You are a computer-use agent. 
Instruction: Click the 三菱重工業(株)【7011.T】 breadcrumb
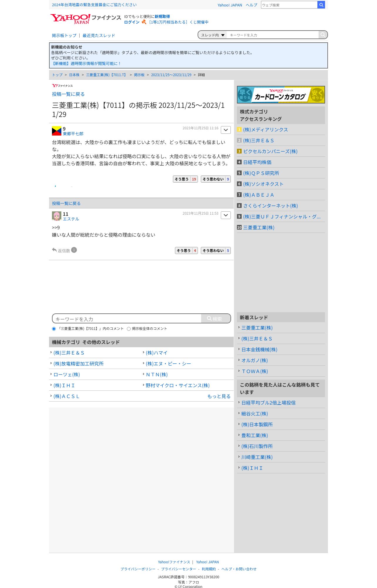pos(107,75)
